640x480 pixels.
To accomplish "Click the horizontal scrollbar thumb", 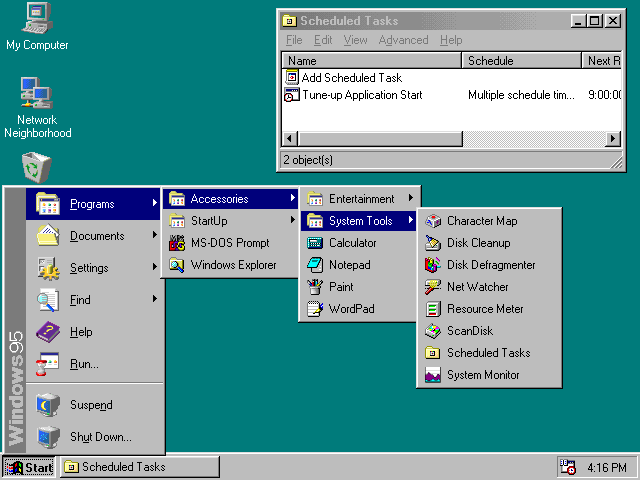I will (380, 139).
